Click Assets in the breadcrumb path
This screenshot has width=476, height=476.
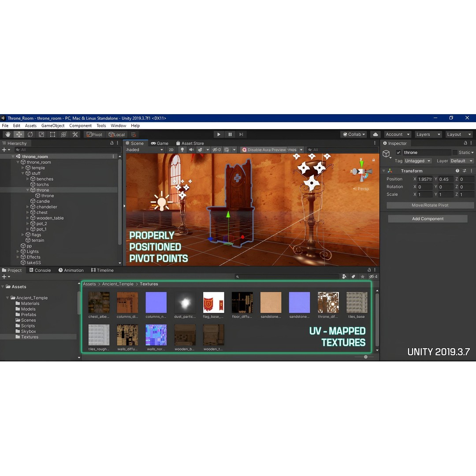click(x=89, y=284)
